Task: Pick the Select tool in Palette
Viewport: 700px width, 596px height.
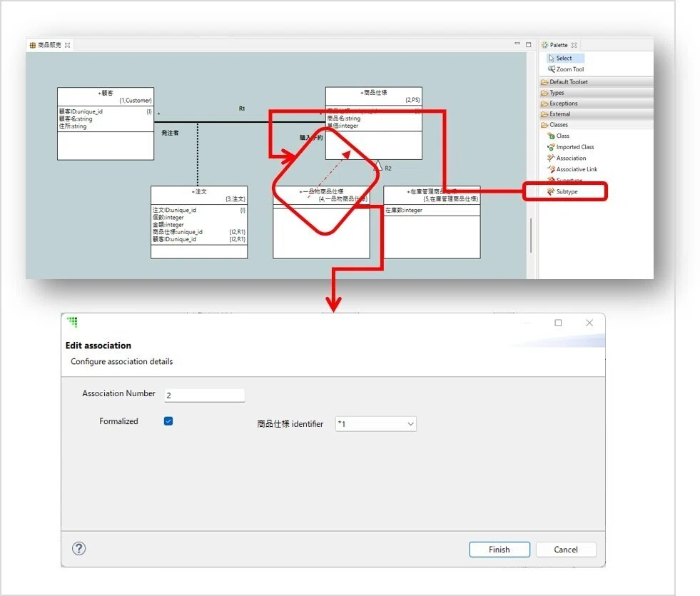Action: (564, 58)
